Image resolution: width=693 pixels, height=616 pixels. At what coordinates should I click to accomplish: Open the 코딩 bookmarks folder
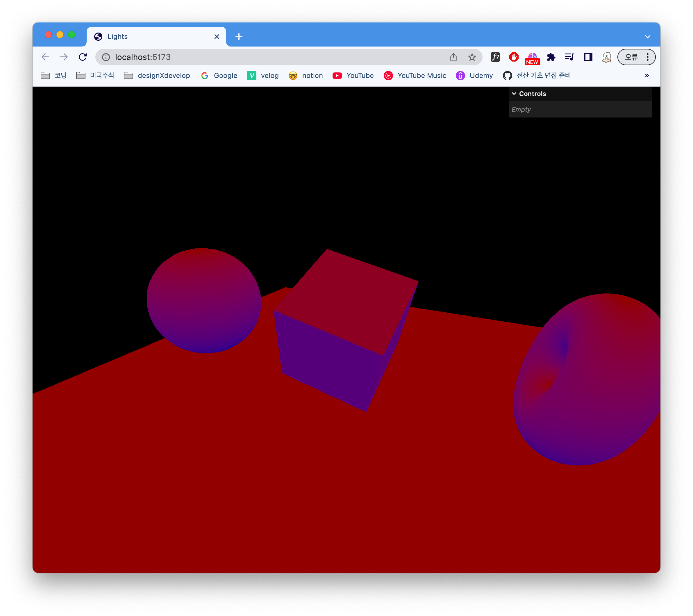point(54,75)
